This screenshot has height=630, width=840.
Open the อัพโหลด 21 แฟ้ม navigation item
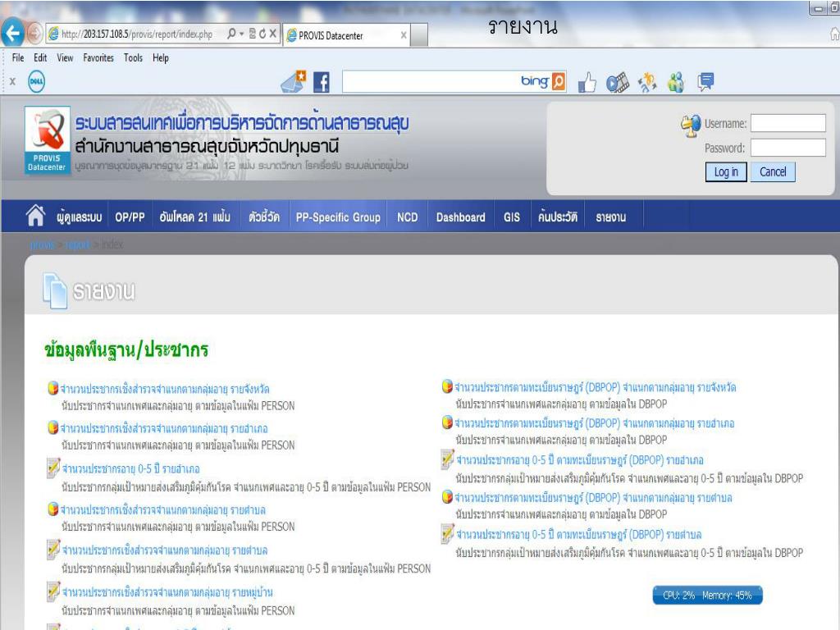[x=195, y=217]
